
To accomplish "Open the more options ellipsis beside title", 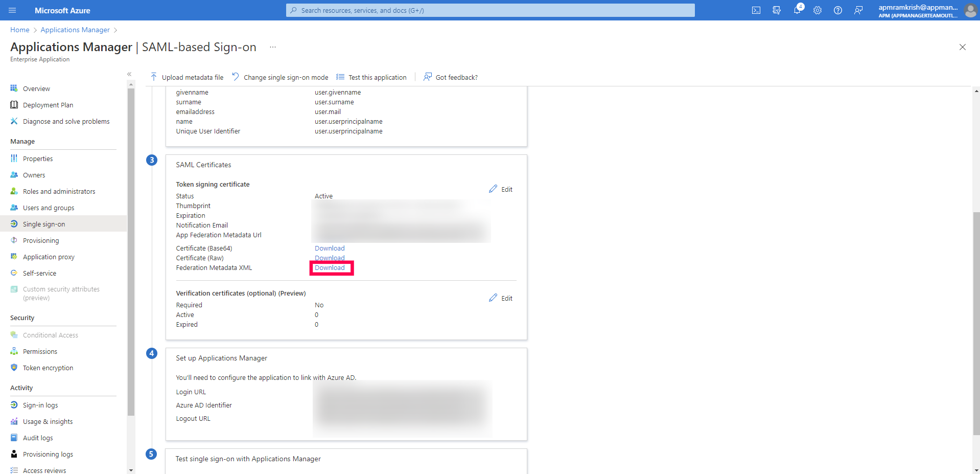I will (273, 47).
